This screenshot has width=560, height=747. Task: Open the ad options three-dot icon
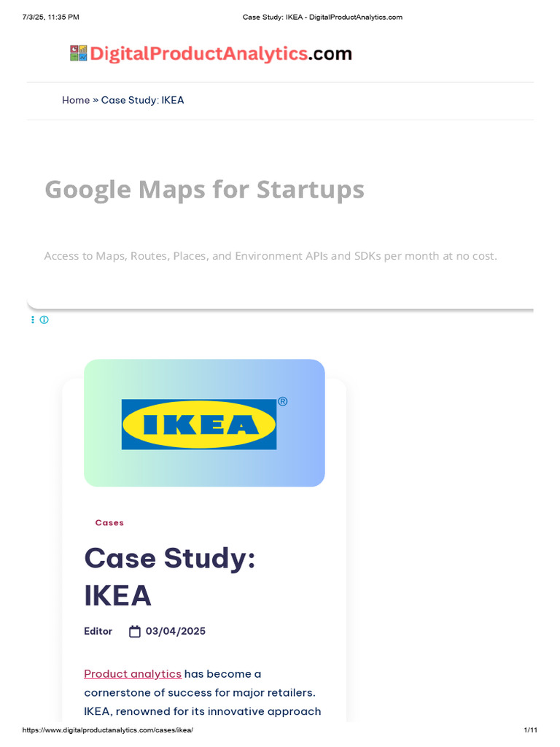33,320
